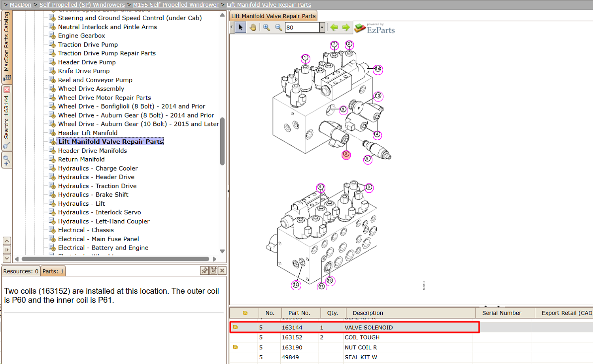Click callout bubble 6 on lower diagram

(x=321, y=187)
